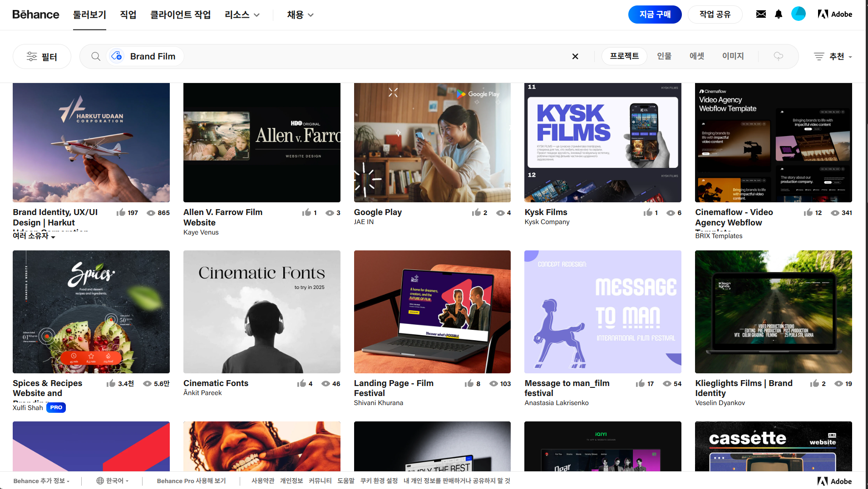Switch to the 이미지 search tab
The height and width of the screenshot is (489, 868).
[x=733, y=56]
